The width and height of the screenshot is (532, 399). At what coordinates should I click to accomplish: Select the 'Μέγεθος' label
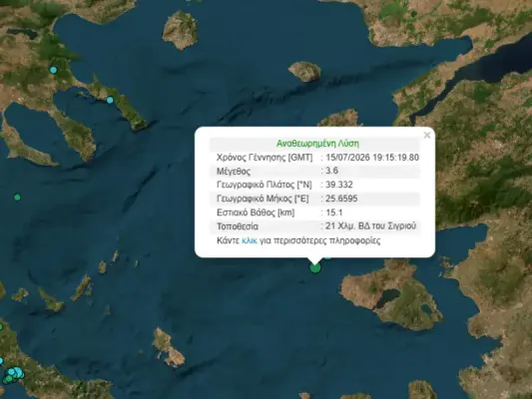234,171
